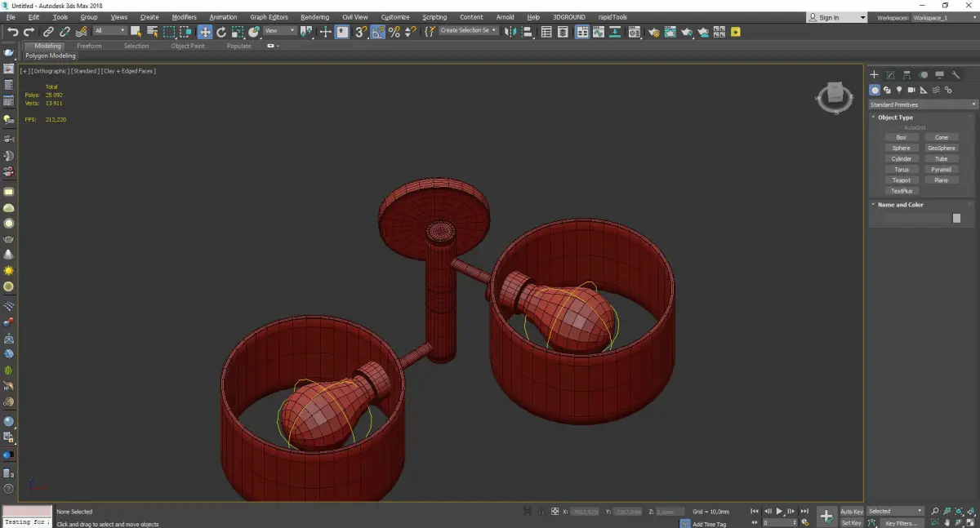Click the Rectangular Selection Region icon

pos(169,32)
